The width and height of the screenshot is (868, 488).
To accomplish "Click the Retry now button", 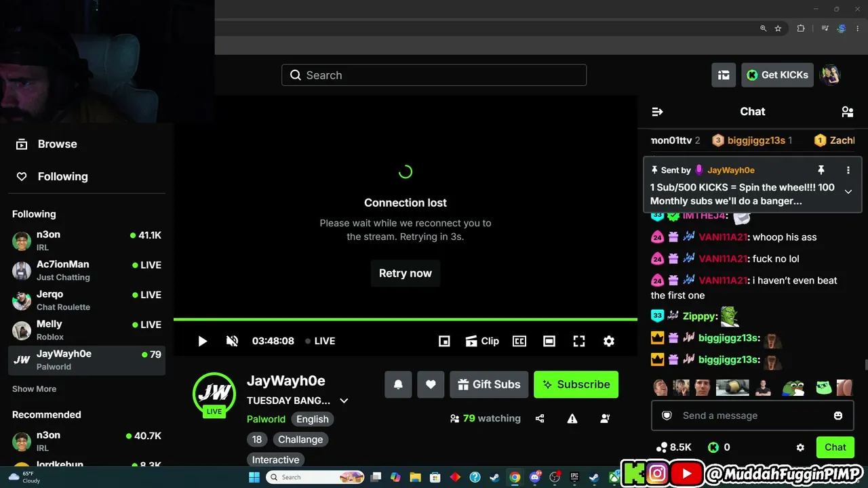I will click(x=406, y=273).
